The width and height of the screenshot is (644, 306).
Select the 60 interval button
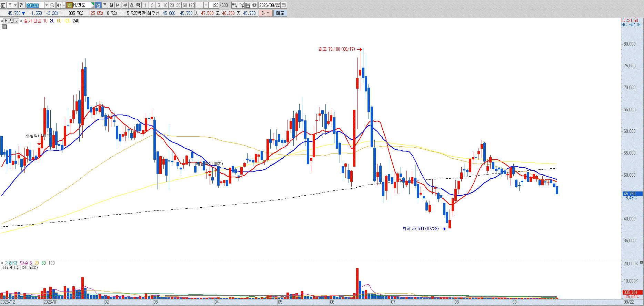coord(185,5)
